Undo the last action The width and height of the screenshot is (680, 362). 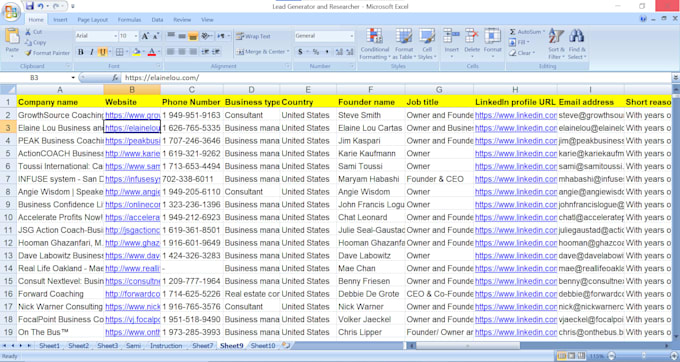tap(40, 6)
